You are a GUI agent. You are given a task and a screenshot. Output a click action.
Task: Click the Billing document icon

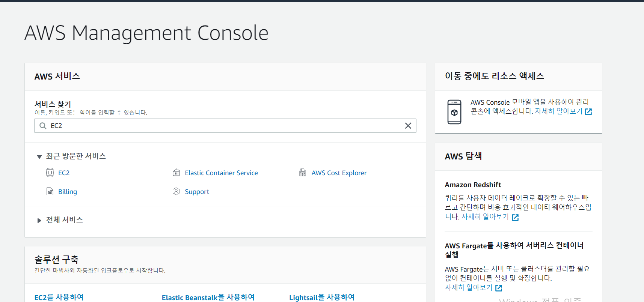pyautogui.click(x=50, y=191)
